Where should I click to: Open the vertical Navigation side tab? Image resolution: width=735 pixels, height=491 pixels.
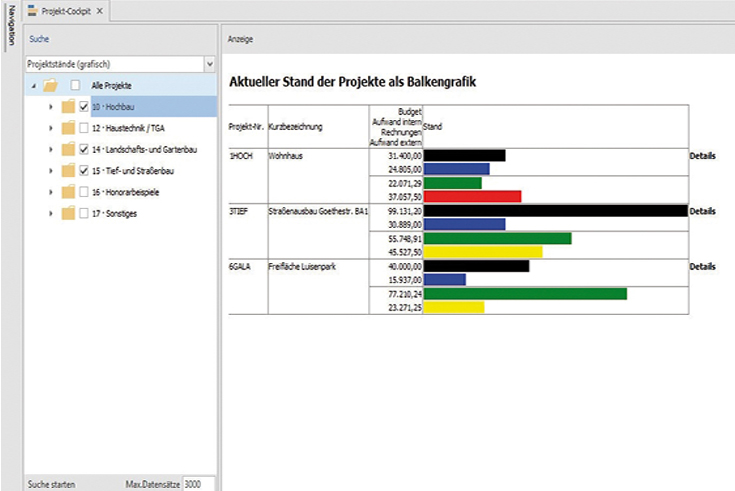point(11,27)
